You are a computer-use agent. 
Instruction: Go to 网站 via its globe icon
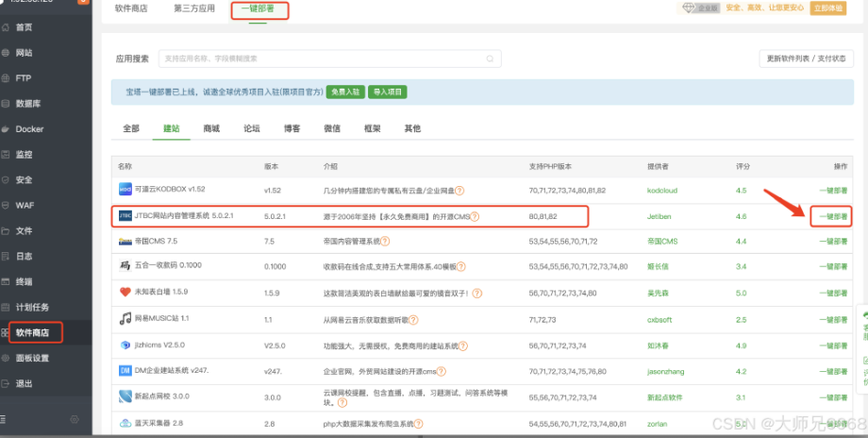point(5,53)
